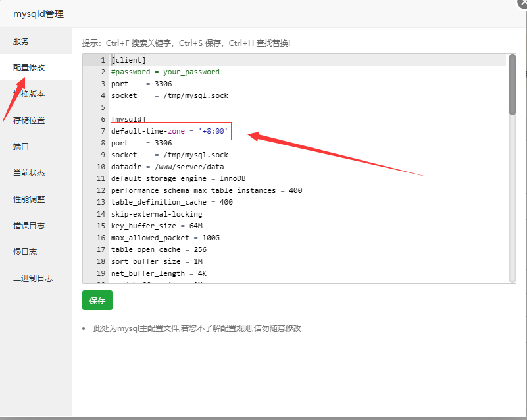Click the green 保存 button

97,300
